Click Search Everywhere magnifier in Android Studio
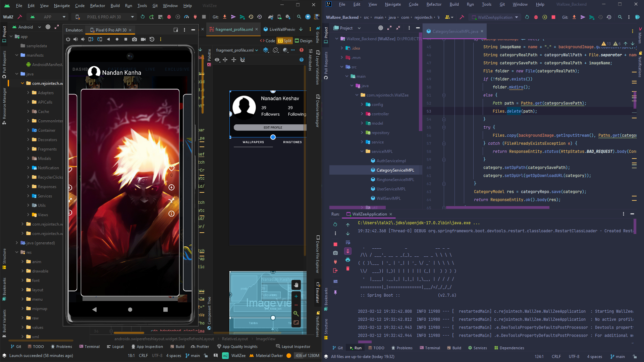Viewport: 644px width, 362px height. (x=299, y=17)
